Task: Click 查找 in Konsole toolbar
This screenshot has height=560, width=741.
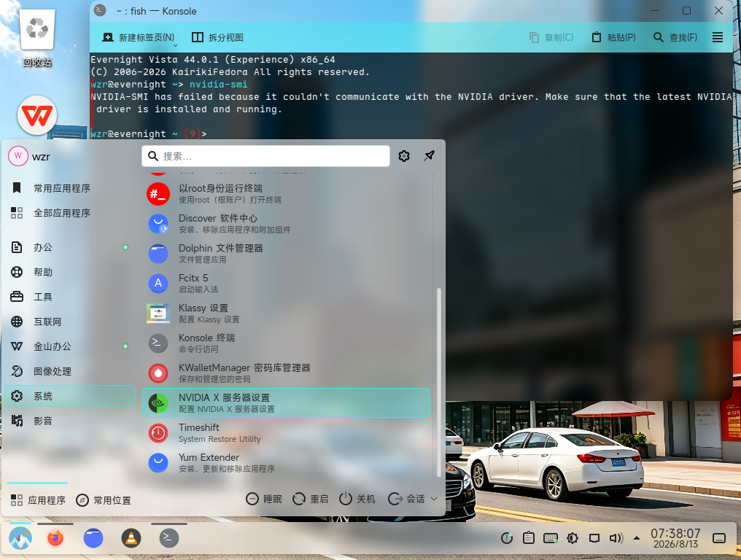Action: click(x=675, y=37)
